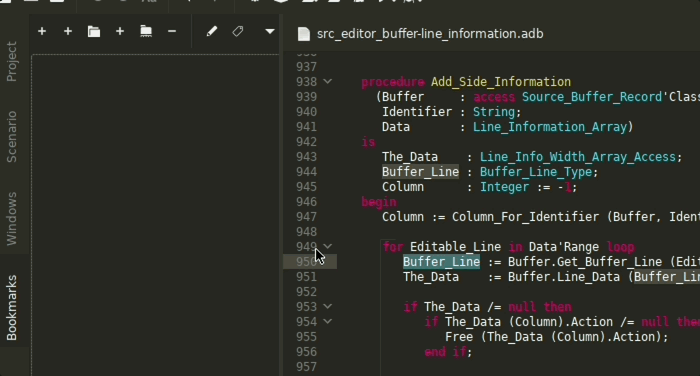Click inside the empty Bookmarks list area

(x=155, y=214)
